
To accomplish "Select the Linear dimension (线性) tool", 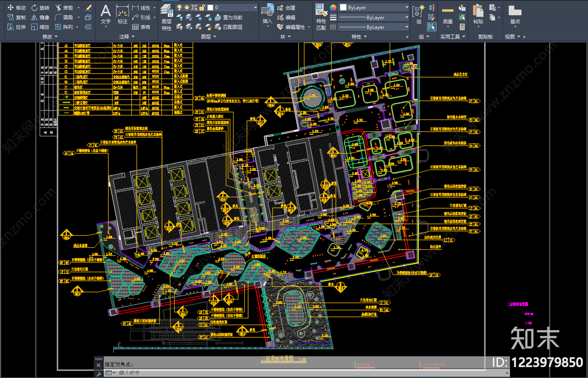I will (x=141, y=8).
